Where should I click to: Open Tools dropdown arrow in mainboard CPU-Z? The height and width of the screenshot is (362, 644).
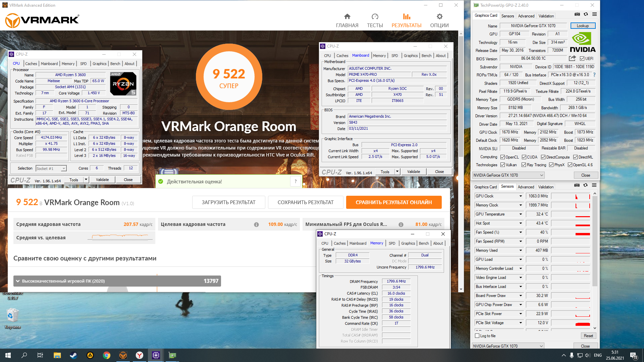click(x=397, y=172)
